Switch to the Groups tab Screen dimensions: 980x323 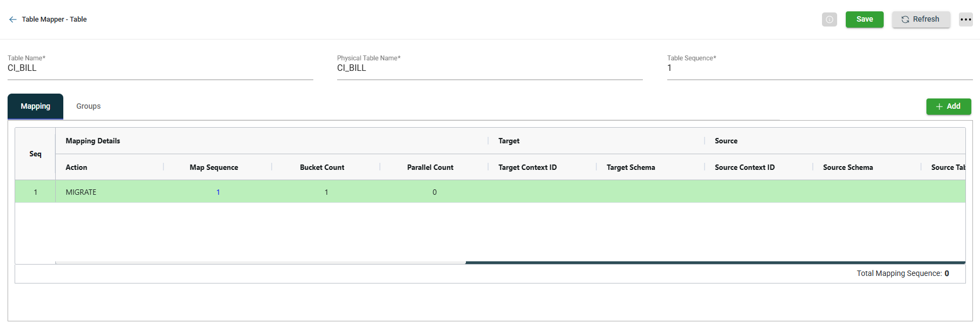(x=88, y=107)
